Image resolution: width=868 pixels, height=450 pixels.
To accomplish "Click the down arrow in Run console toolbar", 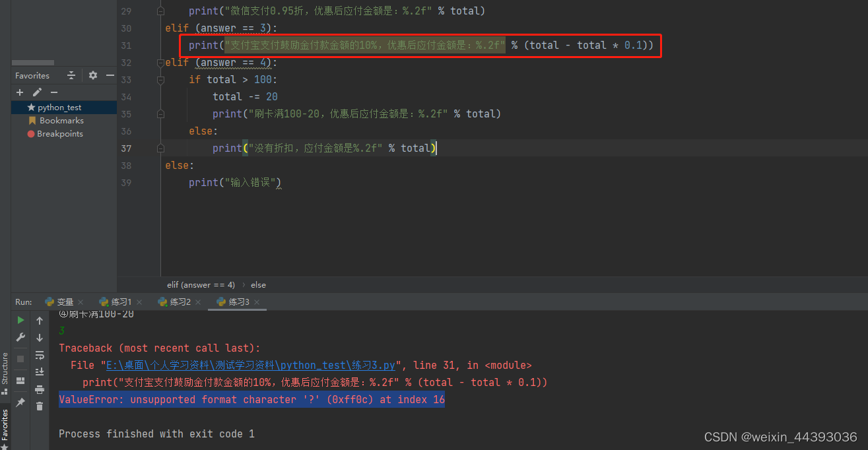I will [40, 338].
